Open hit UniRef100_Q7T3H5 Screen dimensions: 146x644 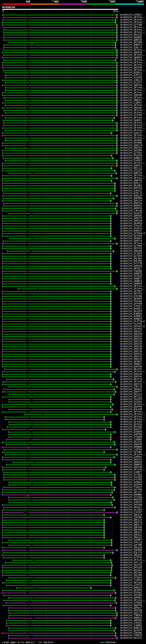[131, 25]
